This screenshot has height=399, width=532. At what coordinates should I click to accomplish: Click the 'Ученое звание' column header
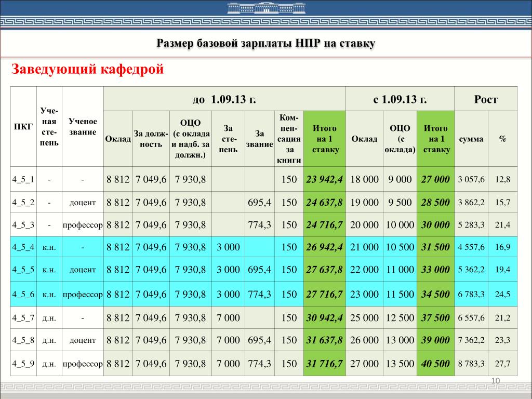tap(83, 127)
